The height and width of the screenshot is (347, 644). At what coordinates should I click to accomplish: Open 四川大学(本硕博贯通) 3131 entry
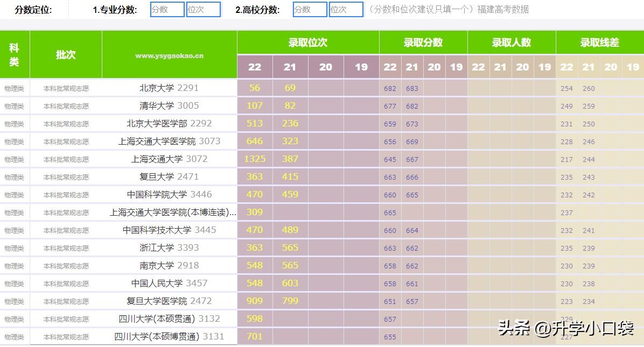[x=169, y=336]
